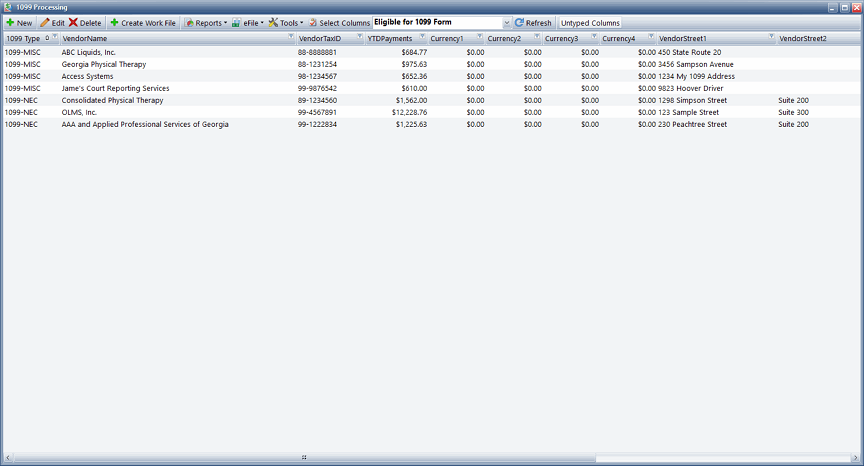Click address 3456 Sampson Avenue
Screen dimensions: 864x466
pyautogui.click(x=696, y=64)
